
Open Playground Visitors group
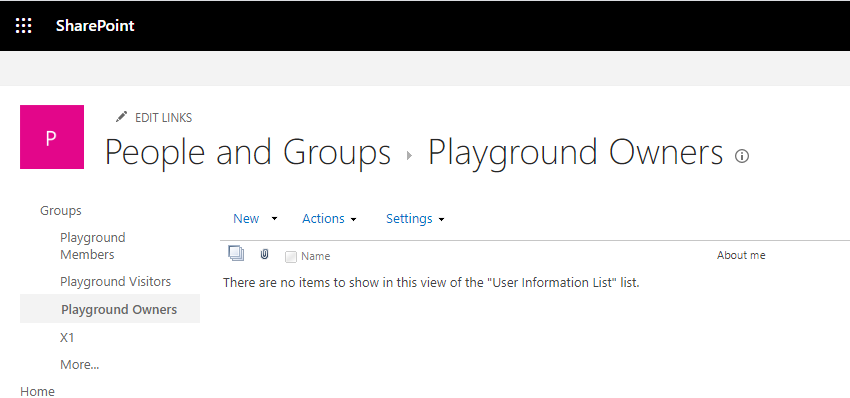[x=115, y=281]
